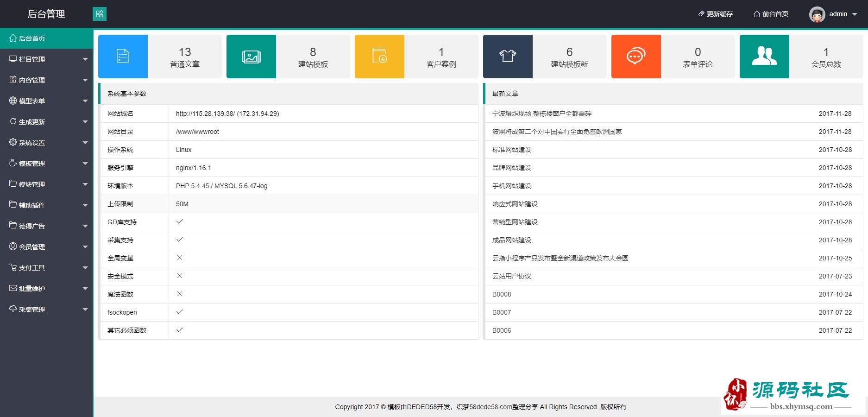
Task: Click the 2017-10-25 date cell
Action: (835, 258)
